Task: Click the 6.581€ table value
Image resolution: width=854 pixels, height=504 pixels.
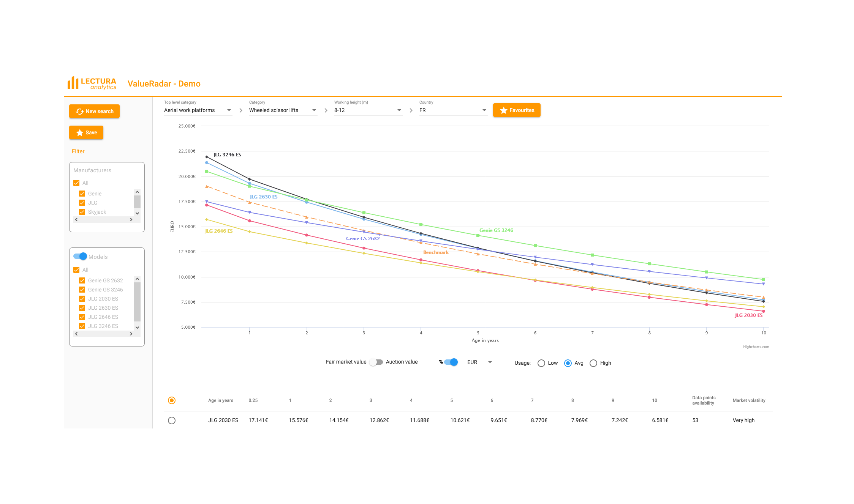Action: click(660, 420)
